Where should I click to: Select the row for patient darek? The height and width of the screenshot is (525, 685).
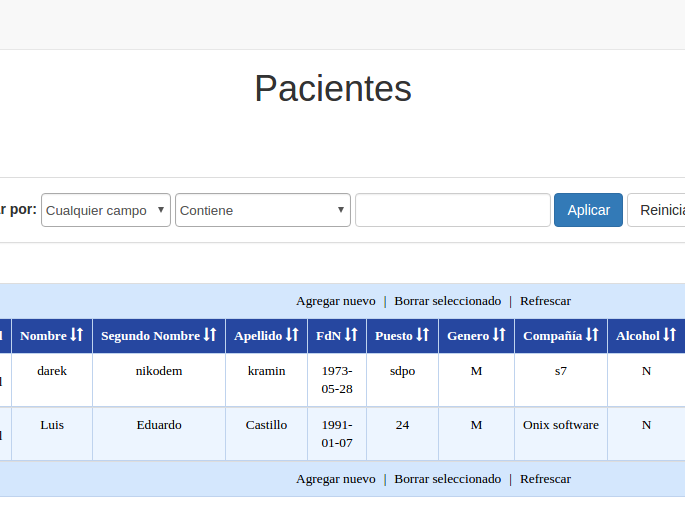coord(52,371)
